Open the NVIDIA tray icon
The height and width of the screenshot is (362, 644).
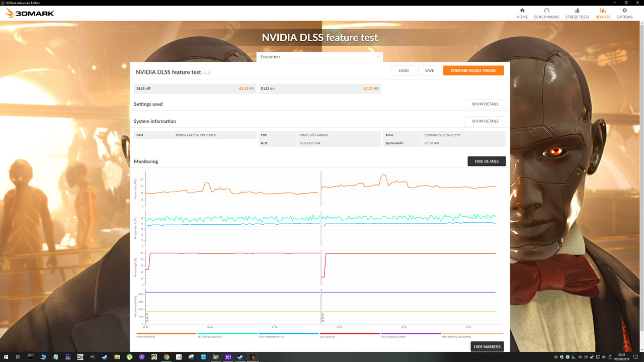tap(555, 357)
